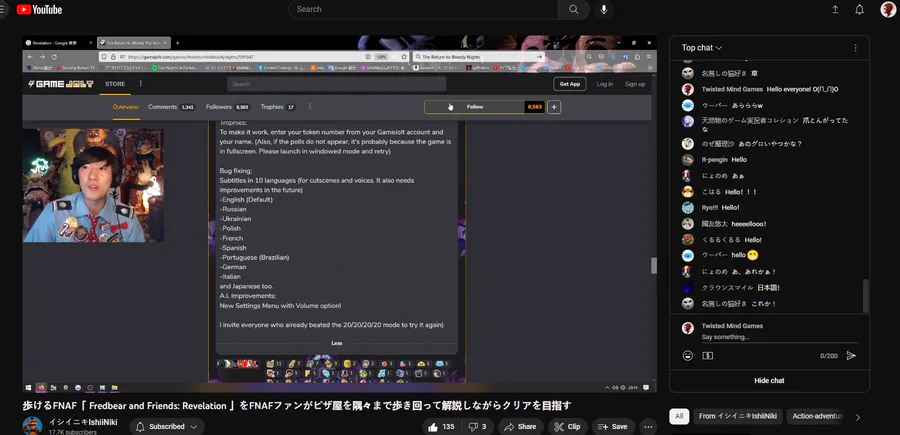Click のぜ魔理沙's chat avatar

(688, 143)
